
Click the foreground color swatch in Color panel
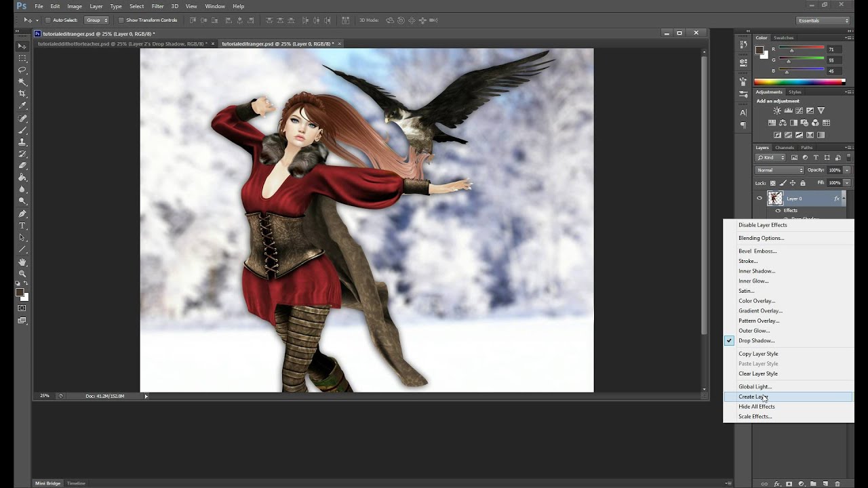tap(759, 49)
